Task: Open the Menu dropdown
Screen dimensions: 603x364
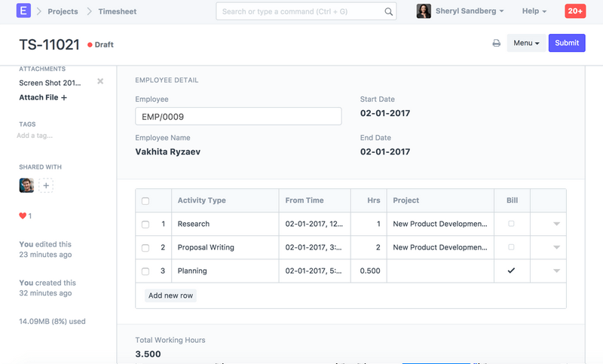Action: pyautogui.click(x=526, y=44)
